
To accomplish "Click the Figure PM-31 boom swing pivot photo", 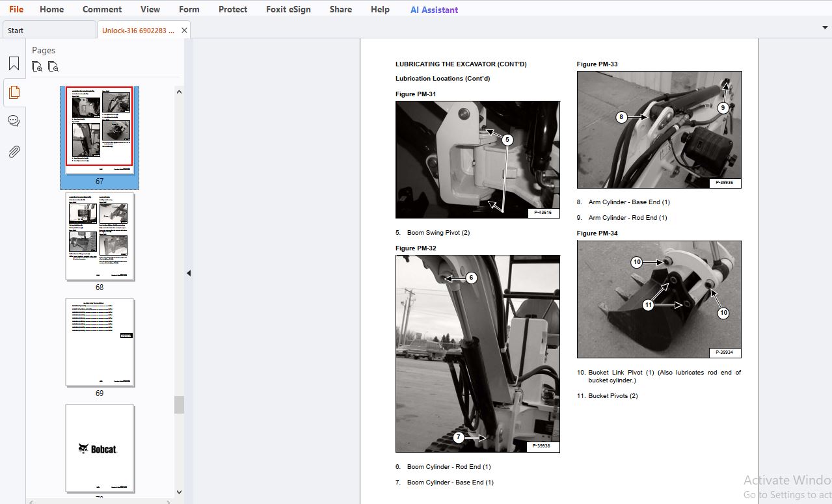I will pos(477,159).
